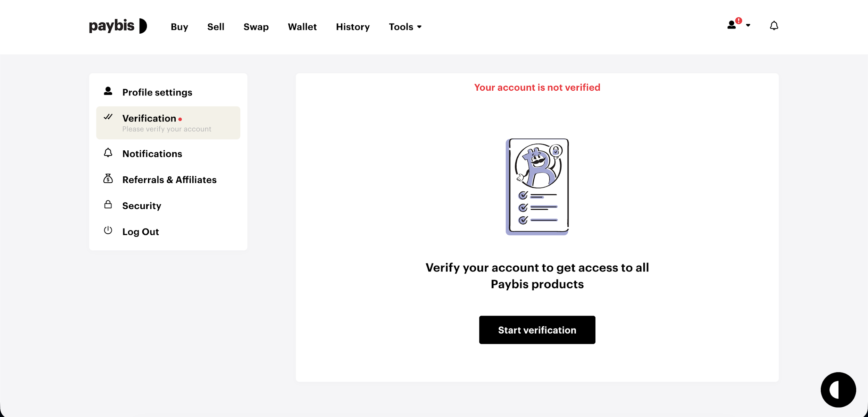
Task: Expand the Tools dropdown menu
Action: click(405, 27)
